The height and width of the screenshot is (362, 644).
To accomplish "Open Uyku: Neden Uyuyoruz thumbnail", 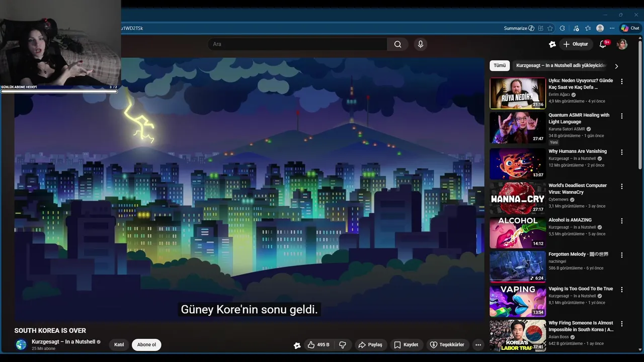I will (518, 93).
